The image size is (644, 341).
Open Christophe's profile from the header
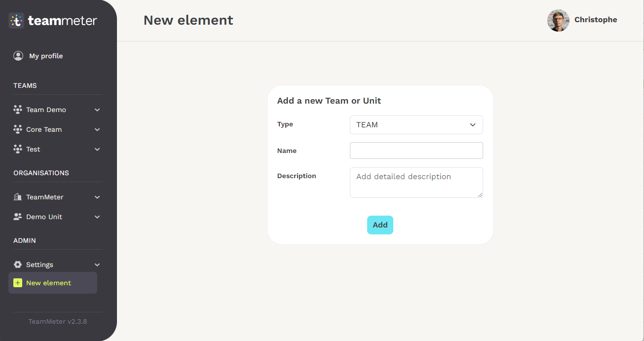point(595,20)
